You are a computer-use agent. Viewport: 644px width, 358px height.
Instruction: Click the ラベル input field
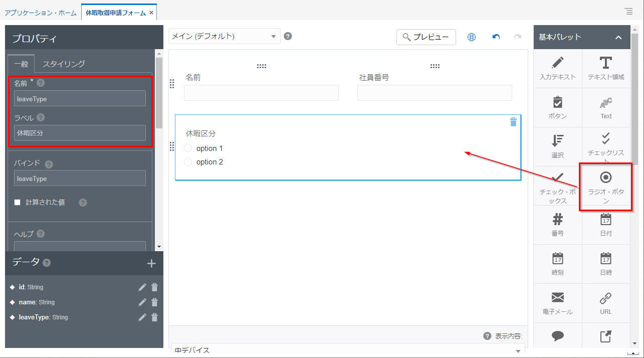(x=80, y=133)
